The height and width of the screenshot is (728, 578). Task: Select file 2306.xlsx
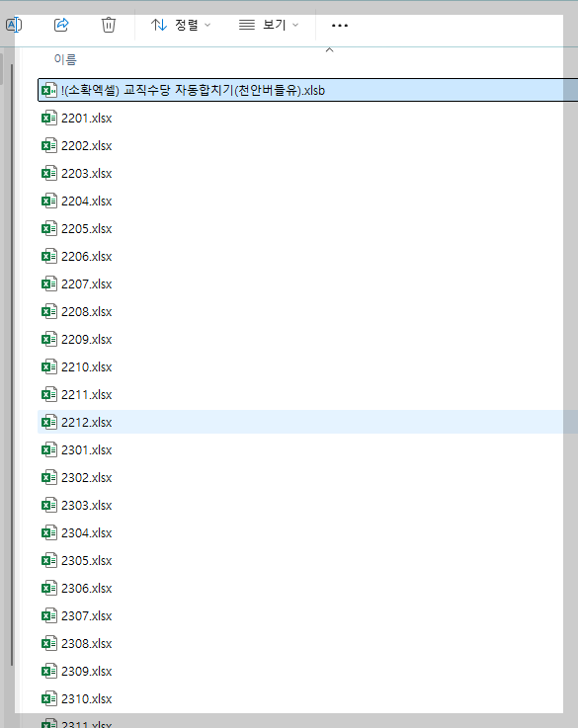click(86, 589)
